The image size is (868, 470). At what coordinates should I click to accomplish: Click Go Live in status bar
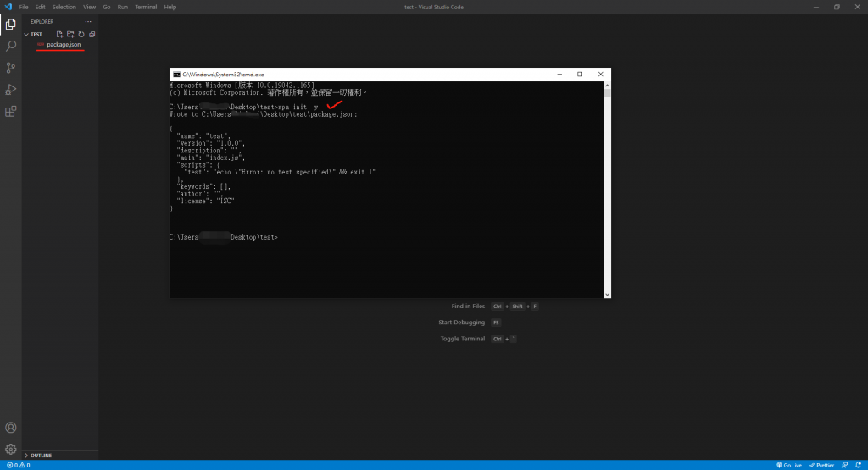[789, 466]
